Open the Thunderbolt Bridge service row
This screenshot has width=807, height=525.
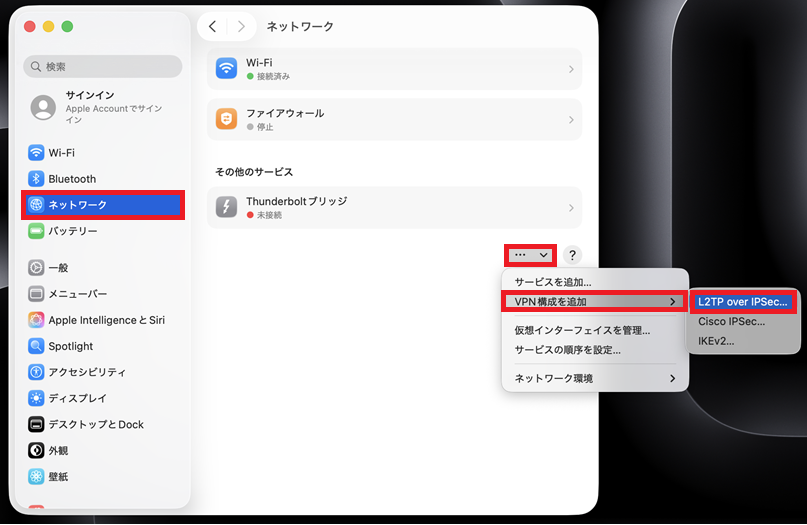tap(394, 207)
